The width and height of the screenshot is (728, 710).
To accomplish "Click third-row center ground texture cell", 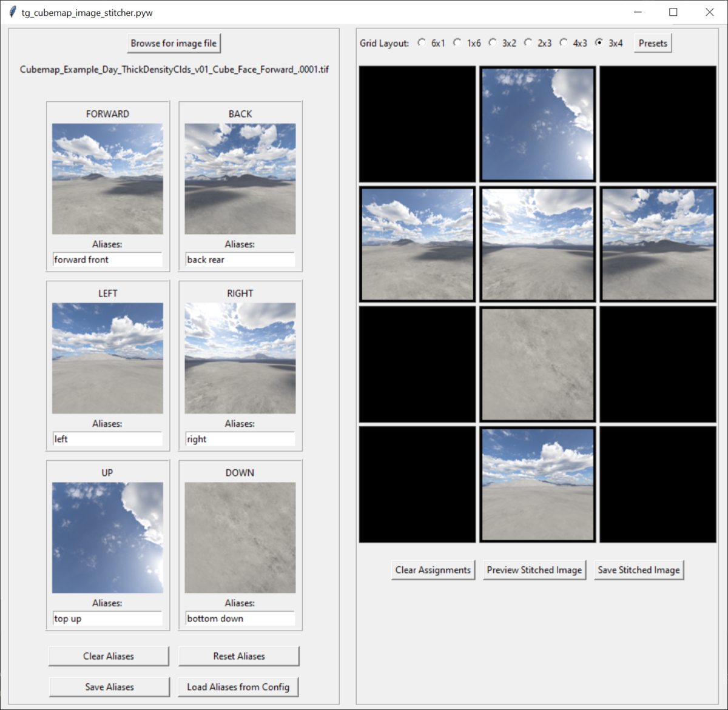I will point(538,364).
